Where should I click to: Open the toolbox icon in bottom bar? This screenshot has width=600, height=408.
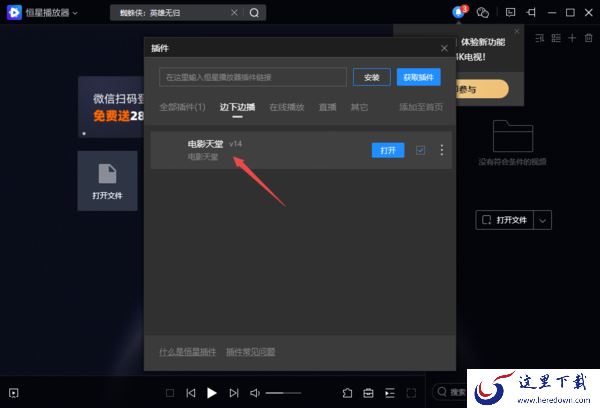click(368, 393)
